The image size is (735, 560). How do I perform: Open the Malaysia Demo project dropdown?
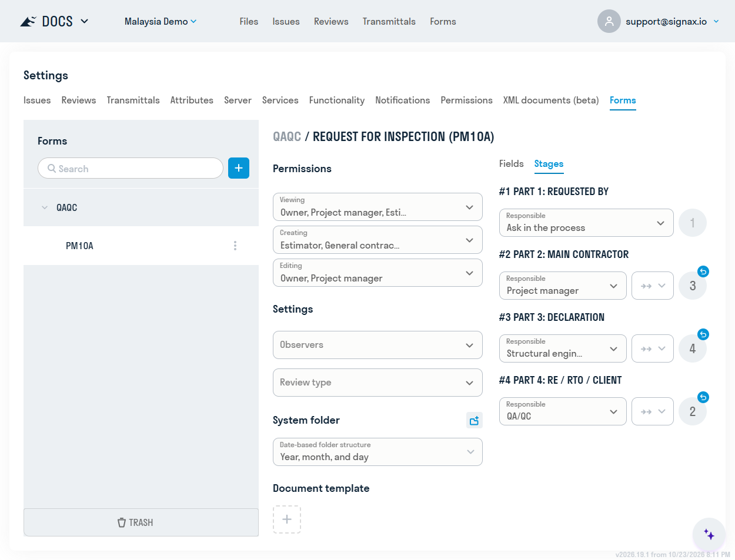click(161, 21)
